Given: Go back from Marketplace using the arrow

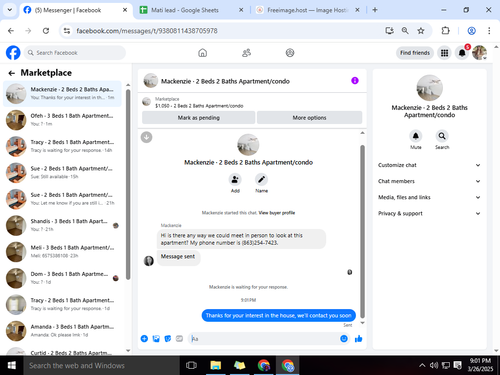Looking at the screenshot, I should tap(12, 73).
